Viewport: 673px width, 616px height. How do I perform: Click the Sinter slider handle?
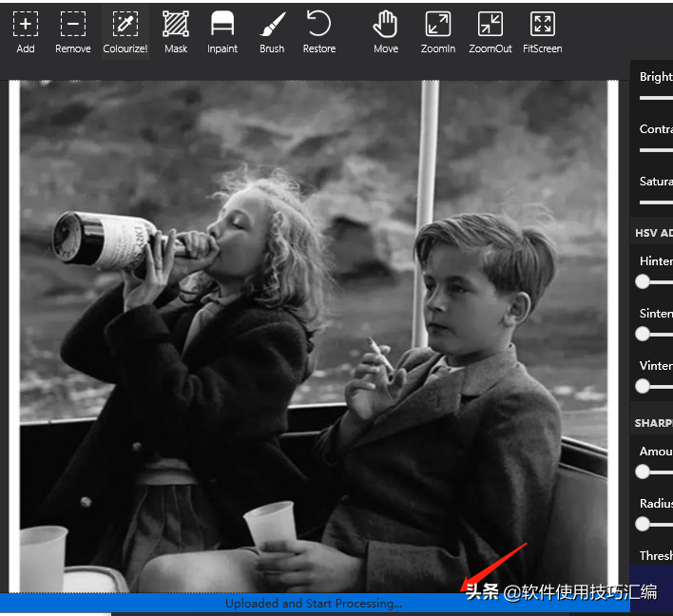[644, 334]
